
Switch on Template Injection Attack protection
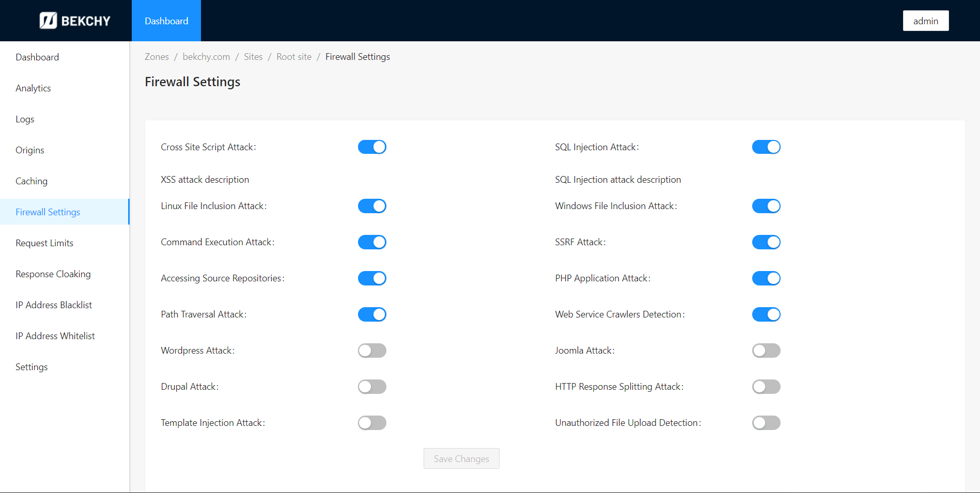click(372, 423)
